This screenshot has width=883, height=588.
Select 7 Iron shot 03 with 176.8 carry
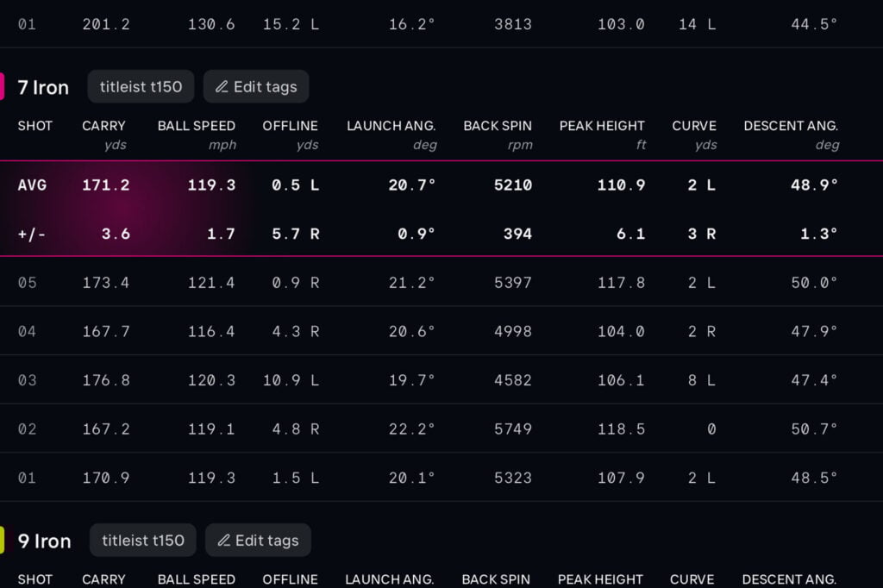431,380
